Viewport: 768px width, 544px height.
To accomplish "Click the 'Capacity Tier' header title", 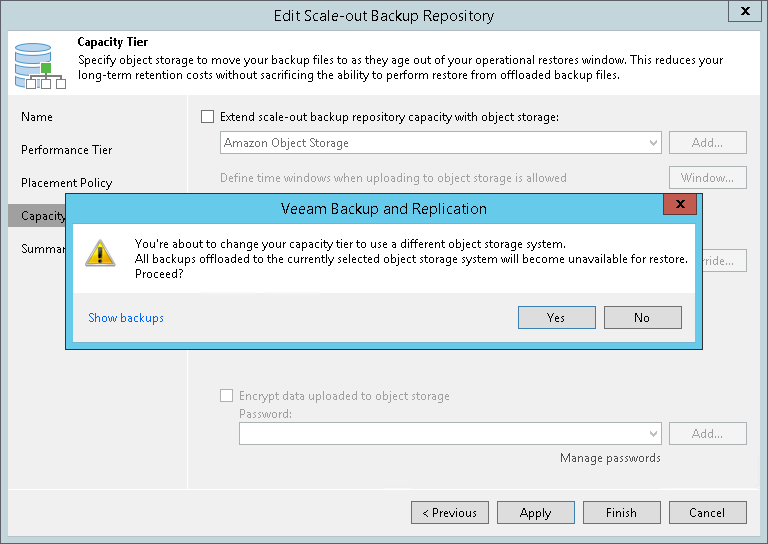I will pos(113,42).
